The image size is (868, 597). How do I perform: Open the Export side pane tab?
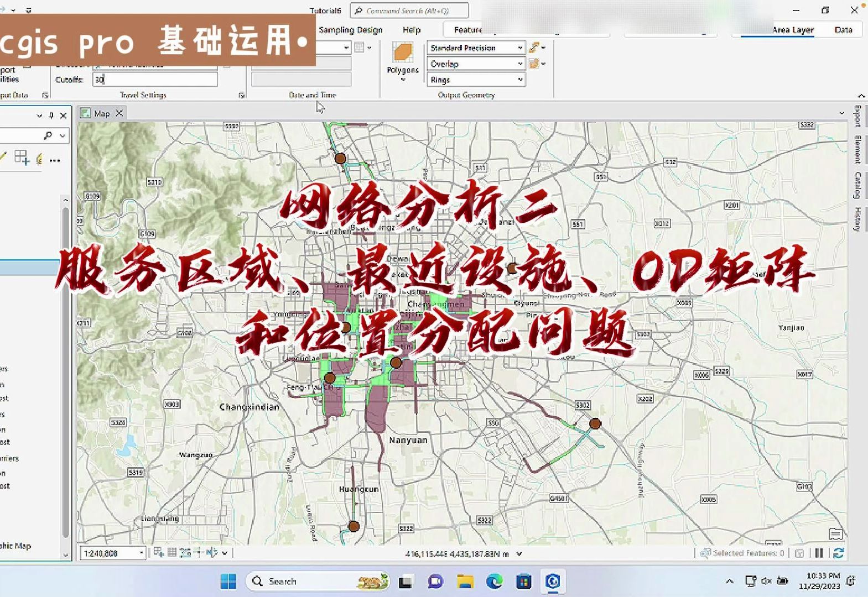[857, 115]
